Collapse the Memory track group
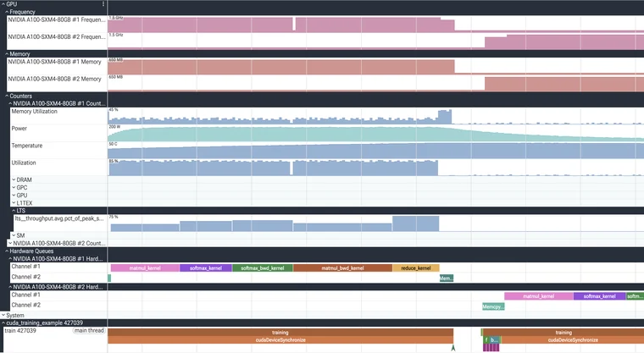The image size is (644, 353). point(7,54)
